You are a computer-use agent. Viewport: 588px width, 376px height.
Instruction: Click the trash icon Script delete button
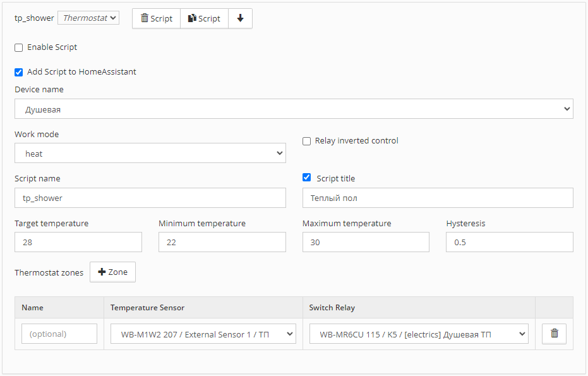tap(157, 18)
